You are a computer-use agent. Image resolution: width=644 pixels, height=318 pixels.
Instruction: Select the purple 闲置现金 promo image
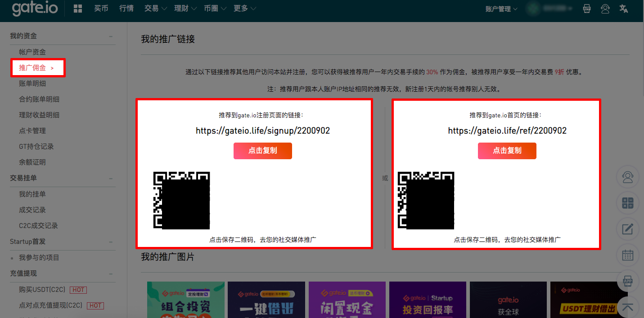(347, 300)
